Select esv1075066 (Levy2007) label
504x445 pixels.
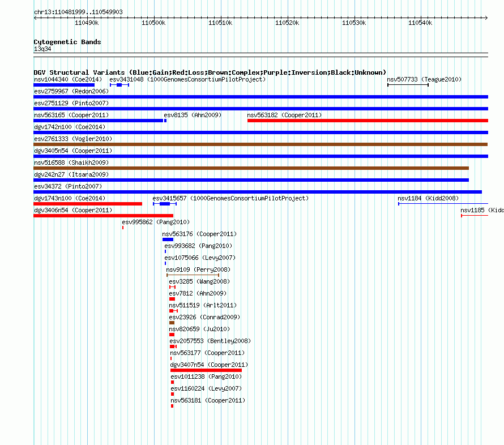(x=200, y=258)
